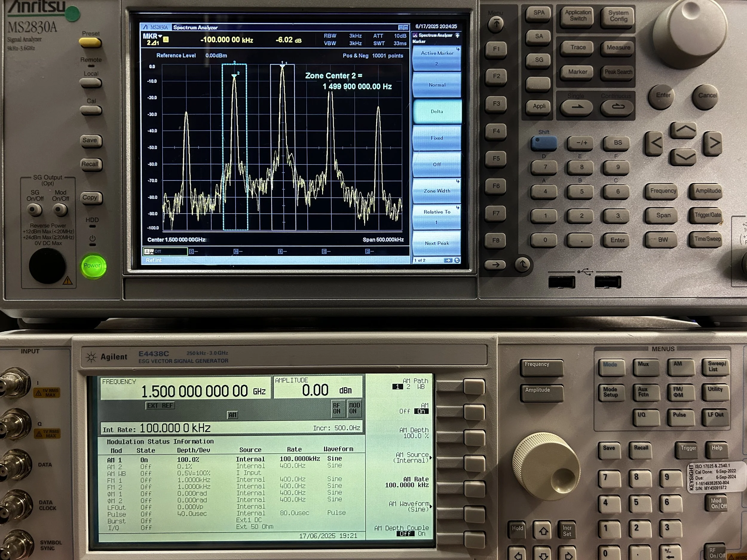The width and height of the screenshot is (747, 560).
Task: Toggle the Anritsu SG On/Off button
Action: tap(34, 210)
